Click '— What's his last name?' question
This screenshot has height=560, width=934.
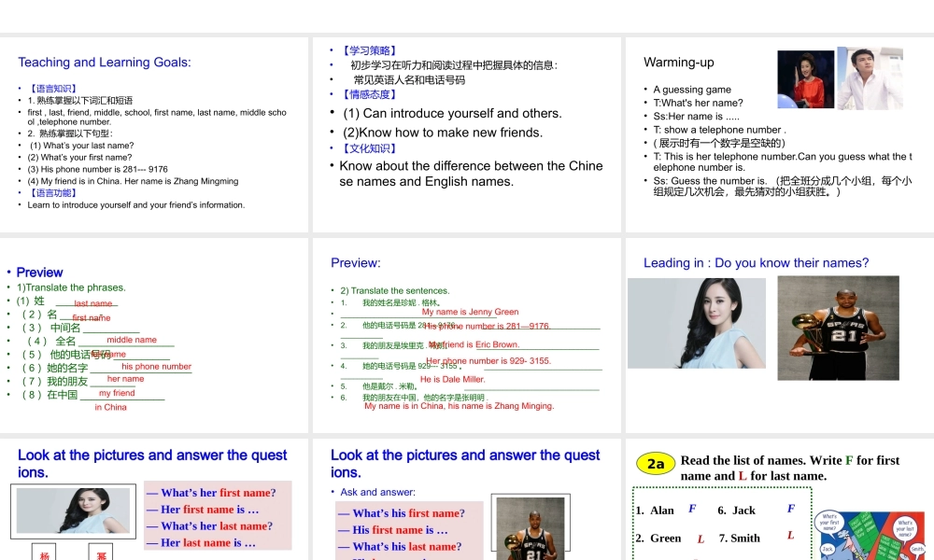pyautogui.click(x=400, y=546)
